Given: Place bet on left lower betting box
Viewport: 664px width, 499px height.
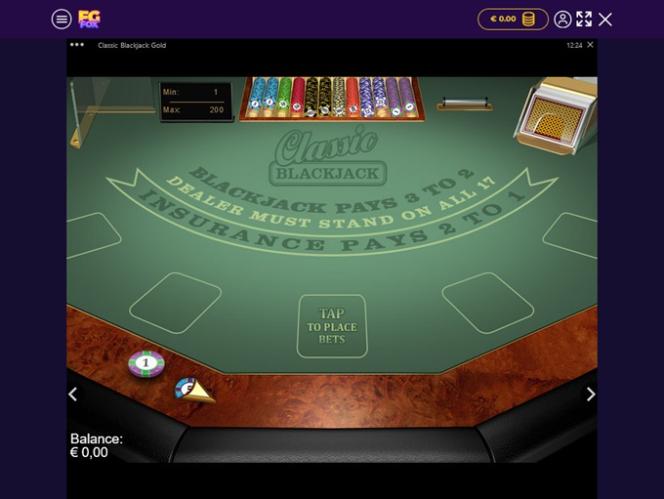Looking at the screenshot, I should (x=175, y=302).
